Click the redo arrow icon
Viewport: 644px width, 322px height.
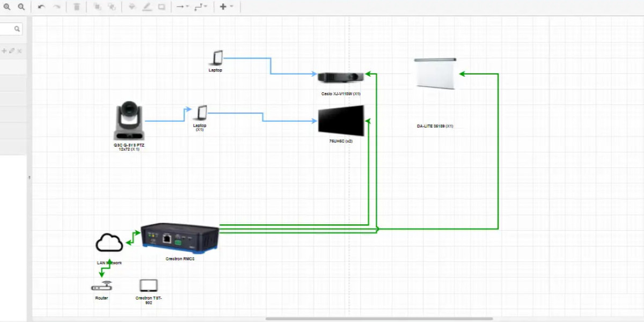coord(56,7)
